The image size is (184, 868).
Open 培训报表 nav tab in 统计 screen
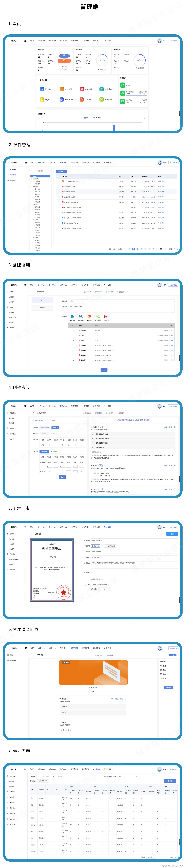click(x=96, y=769)
